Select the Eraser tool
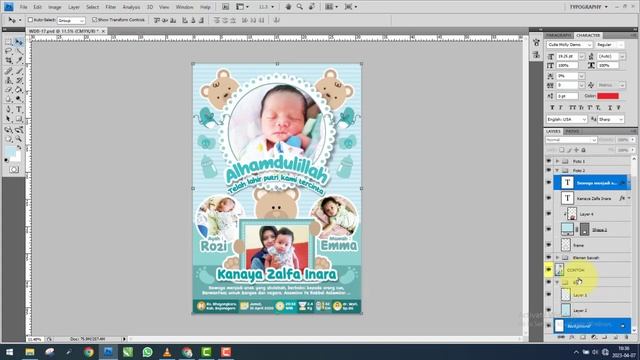Image resolution: width=640 pixels, height=360 pixels. pos(8,90)
